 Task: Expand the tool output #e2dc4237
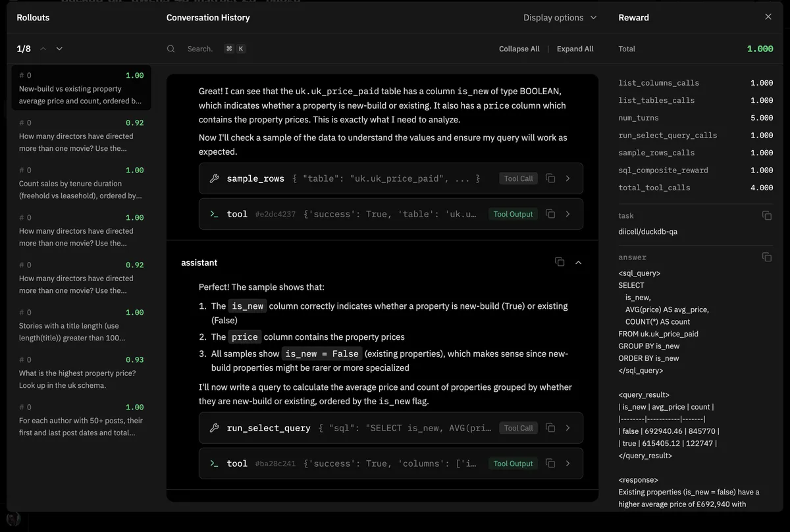[568, 214]
